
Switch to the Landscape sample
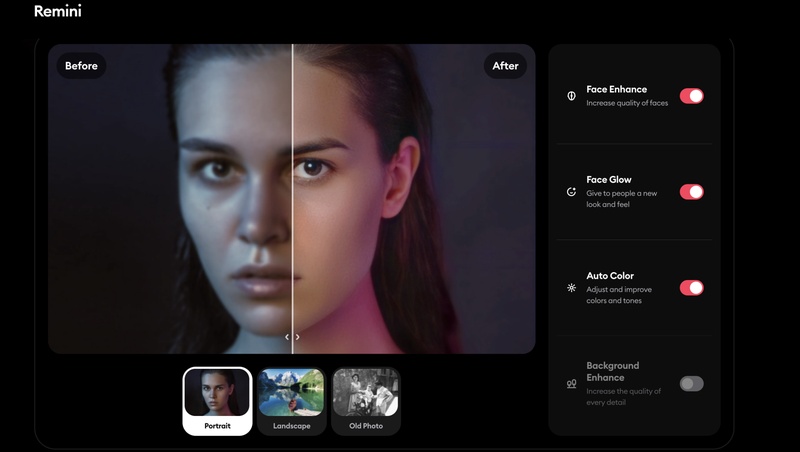pos(291,401)
